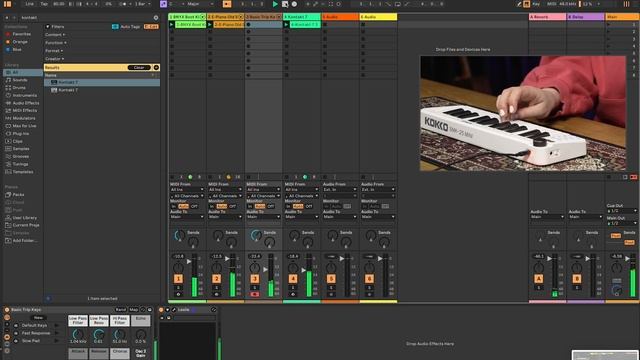The height and width of the screenshot is (360, 640).
Task: Click the Clear button in Results bar
Action: (x=139, y=67)
